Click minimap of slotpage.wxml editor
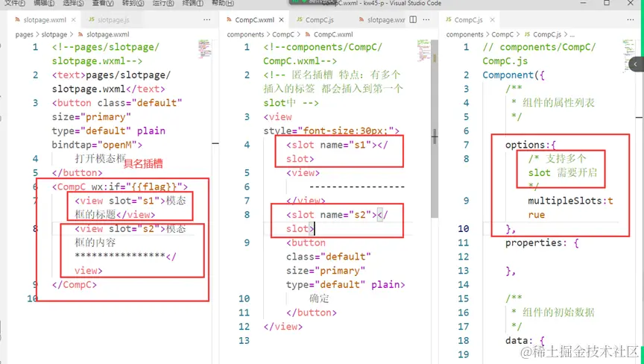The height and width of the screenshot is (364, 644). 204,48
